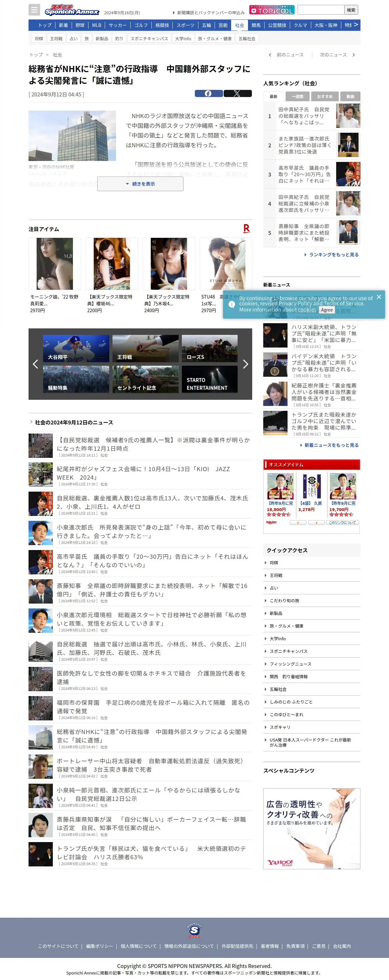This screenshot has width=389, height=980.
Task: Open the TOPICOOL banner
Action: coord(272,10)
